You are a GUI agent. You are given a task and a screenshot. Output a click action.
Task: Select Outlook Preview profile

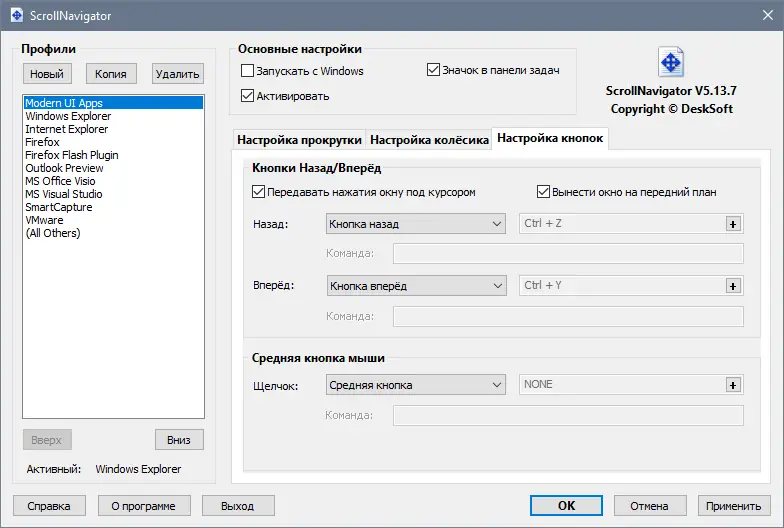114,168
